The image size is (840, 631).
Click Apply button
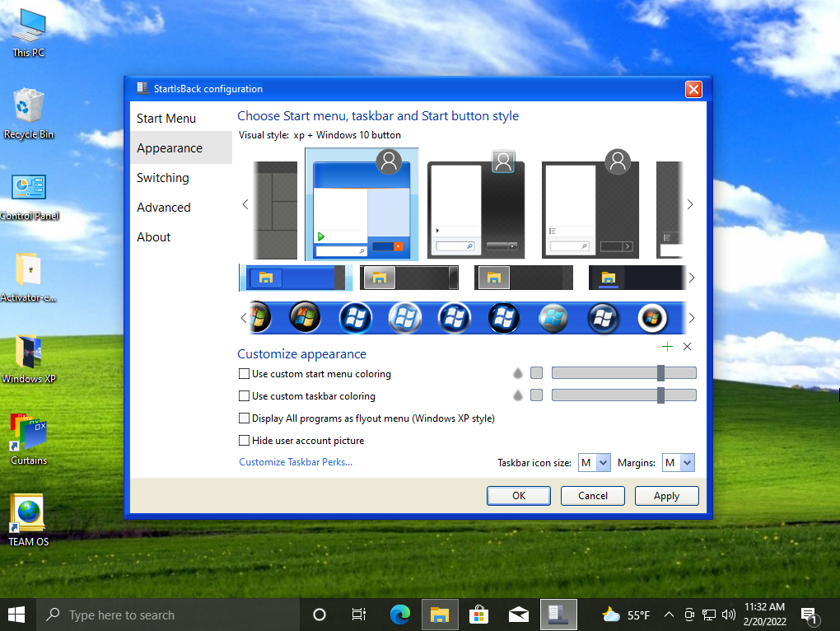click(666, 495)
